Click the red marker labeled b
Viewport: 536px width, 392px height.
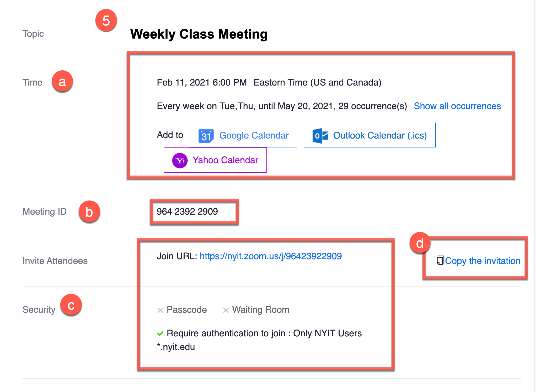[89, 211]
